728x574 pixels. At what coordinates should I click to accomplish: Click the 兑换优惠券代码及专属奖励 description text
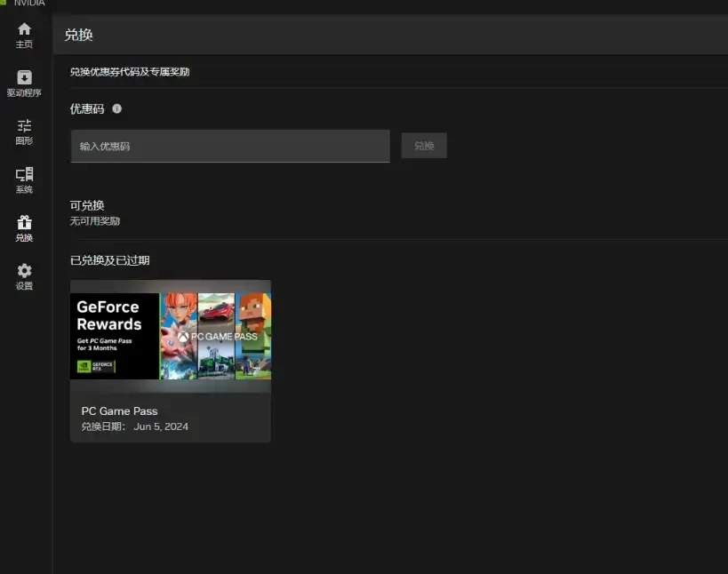click(130, 72)
